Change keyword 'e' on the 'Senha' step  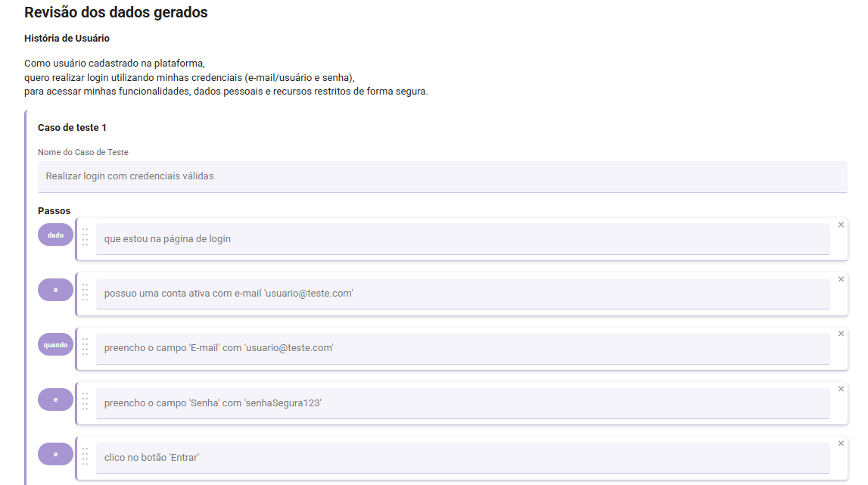pos(55,400)
